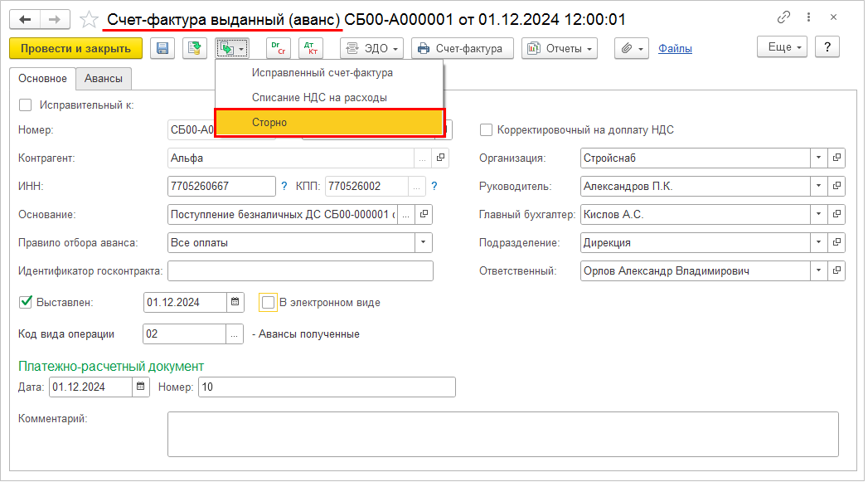The image size is (868, 482).
Task: Click the post document icon
Action: [194, 48]
